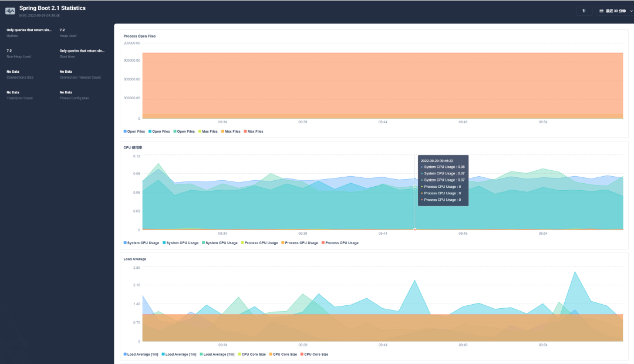634x364 pixels.
Task: Toggle the blue System CPU Usage legend entry
Action: click(x=141, y=243)
